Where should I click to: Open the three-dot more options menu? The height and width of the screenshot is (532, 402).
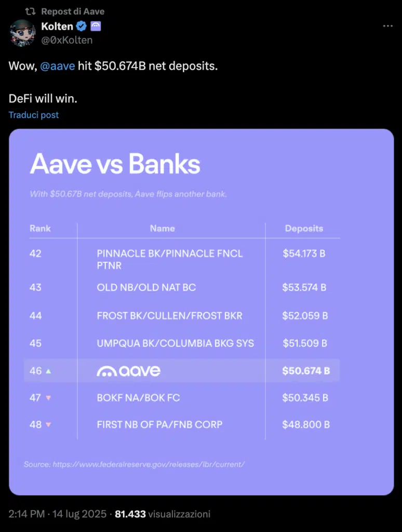point(387,26)
